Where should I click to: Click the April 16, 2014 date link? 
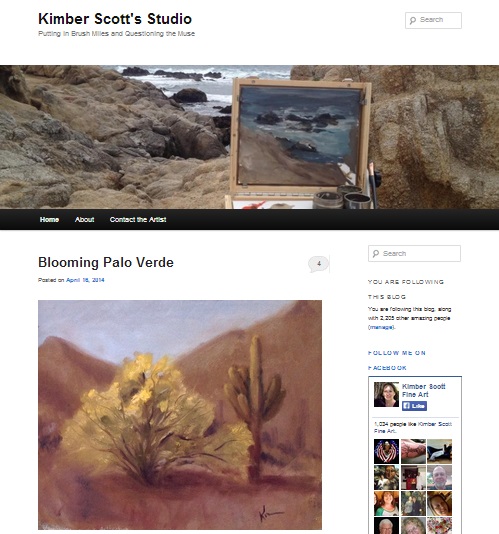click(x=85, y=280)
